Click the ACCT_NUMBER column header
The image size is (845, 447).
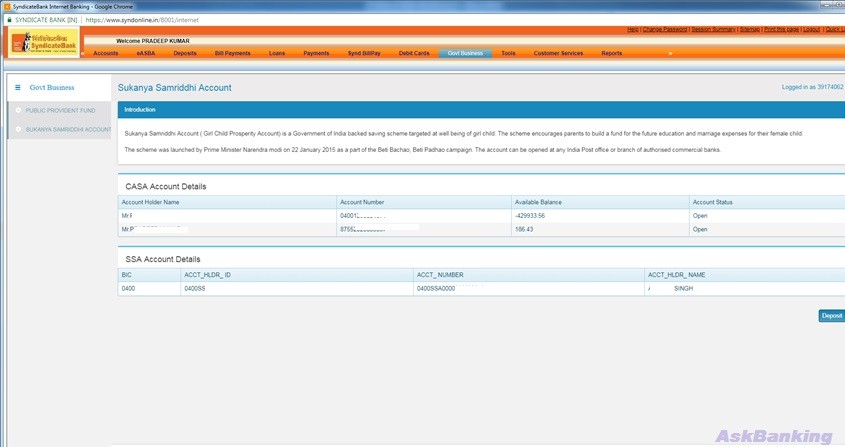528,275
